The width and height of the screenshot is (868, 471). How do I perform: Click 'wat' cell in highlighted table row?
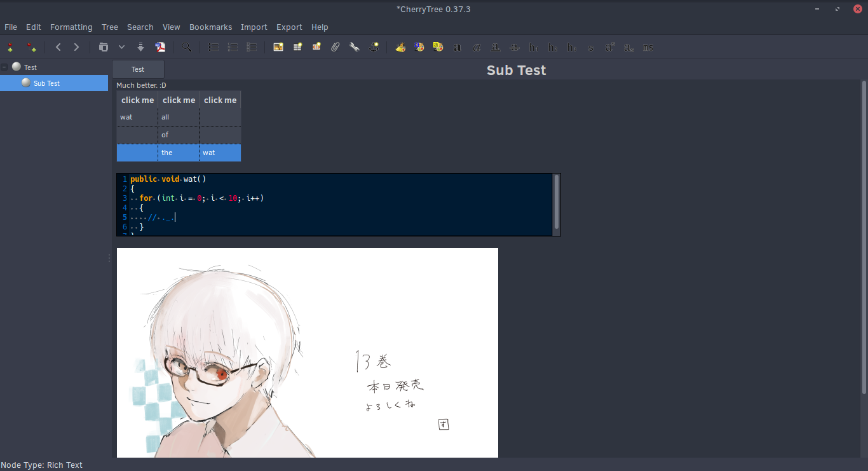pos(220,153)
